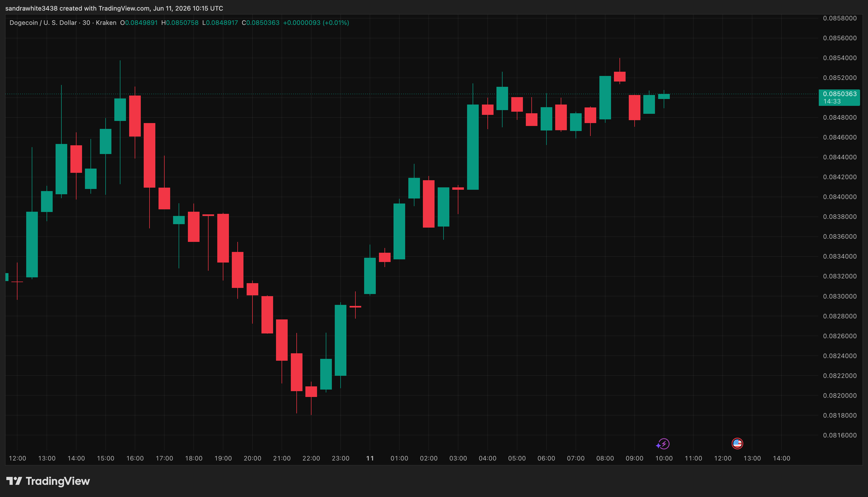
Task: Click the 08:00 time axis label
Action: (x=605, y=458)
